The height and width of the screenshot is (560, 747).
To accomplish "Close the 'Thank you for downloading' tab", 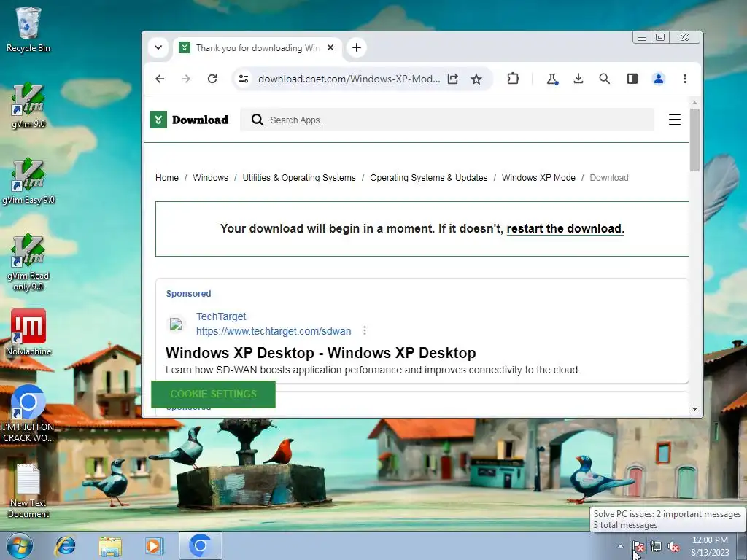I will (x=330, y=47).
